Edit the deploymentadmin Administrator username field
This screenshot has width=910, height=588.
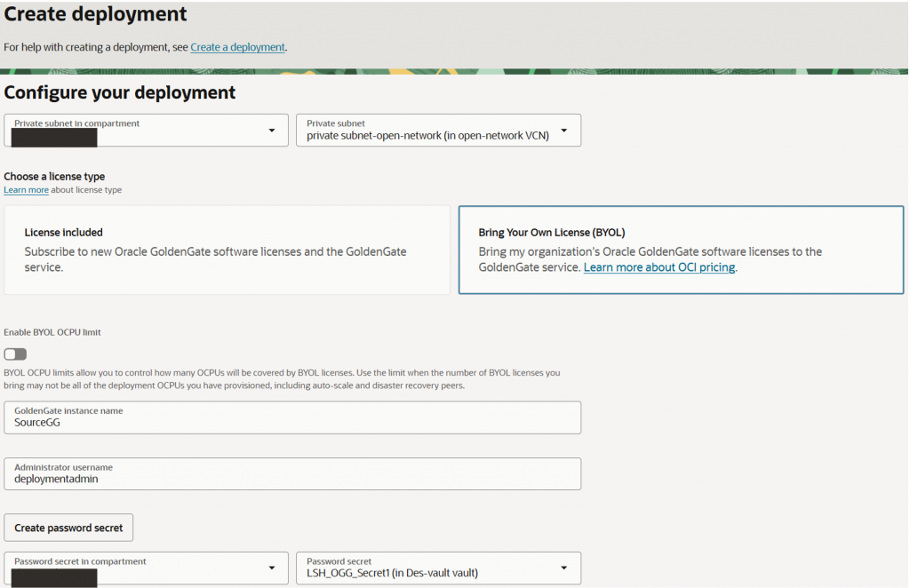[292, 473]
